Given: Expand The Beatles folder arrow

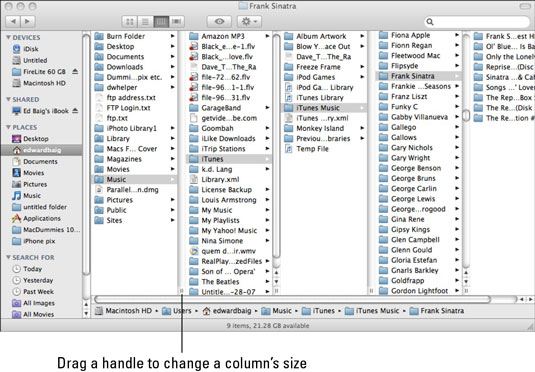Looking at the screenshot, I should (x=268, y=282).
